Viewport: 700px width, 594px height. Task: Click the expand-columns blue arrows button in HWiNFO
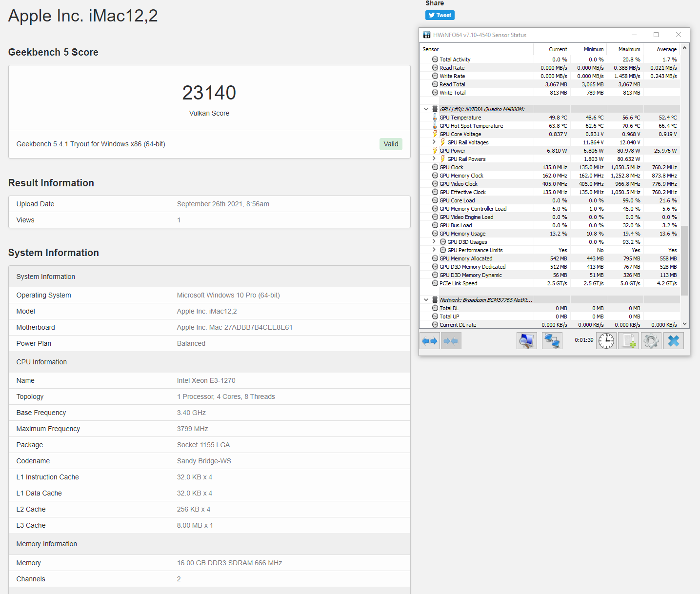coord(430,341)
